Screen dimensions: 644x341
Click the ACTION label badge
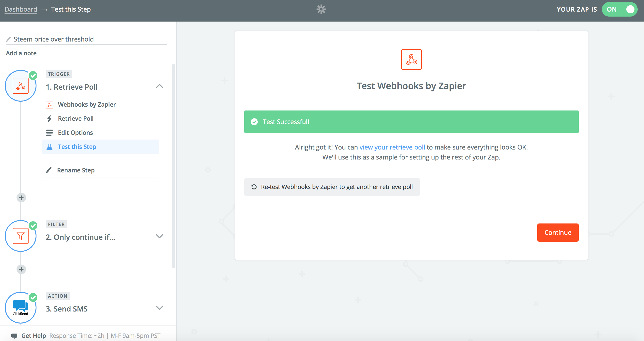(x=58, y=296)
